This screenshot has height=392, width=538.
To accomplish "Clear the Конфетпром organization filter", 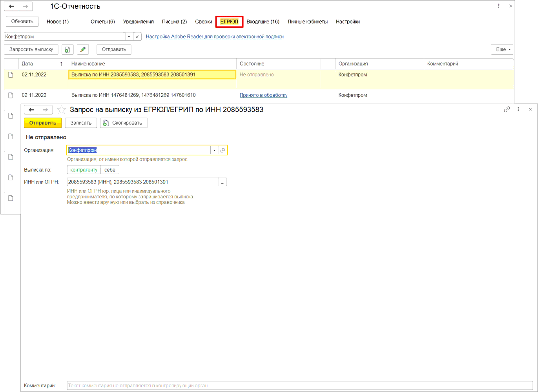I will [137, 36].
